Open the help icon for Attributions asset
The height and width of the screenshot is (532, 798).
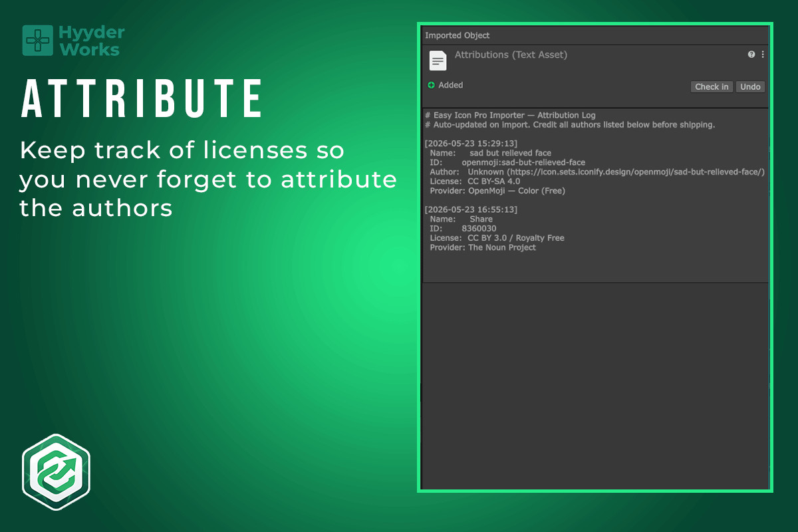coord(751,55)
